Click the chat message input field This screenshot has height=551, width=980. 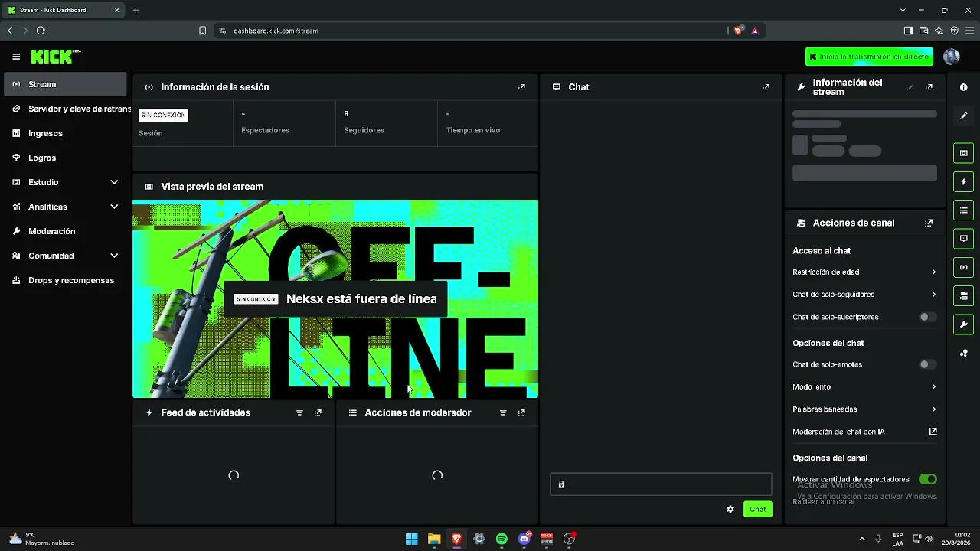coord(661,484)
